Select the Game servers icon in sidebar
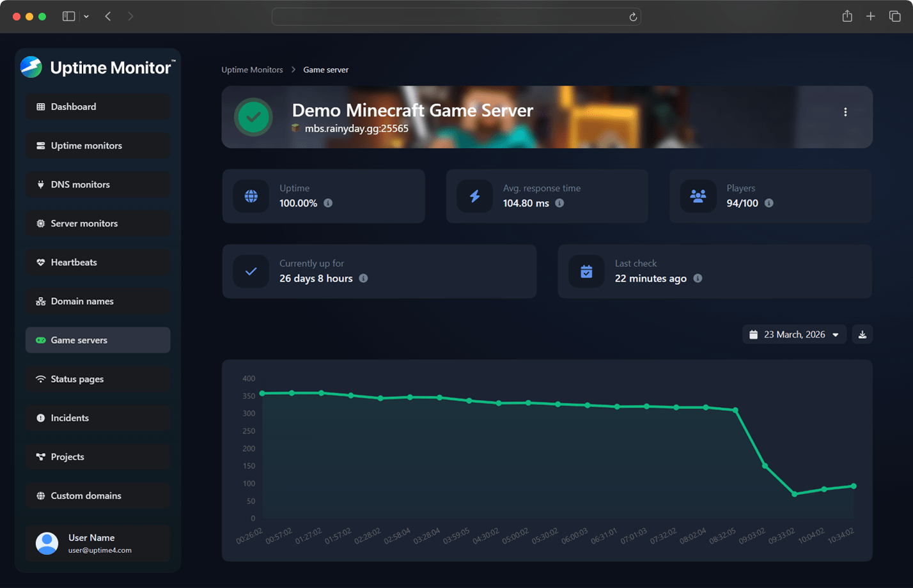The width and height of the screenshot is (913, 588). [40, 339]
